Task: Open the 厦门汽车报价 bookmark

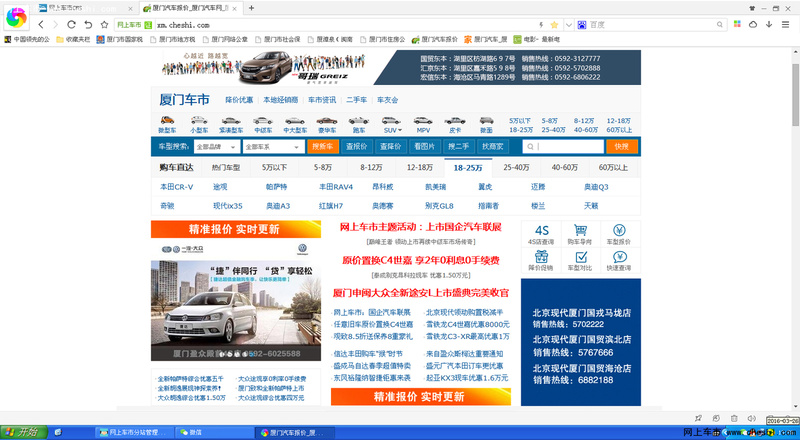Action: pos(435,39)
